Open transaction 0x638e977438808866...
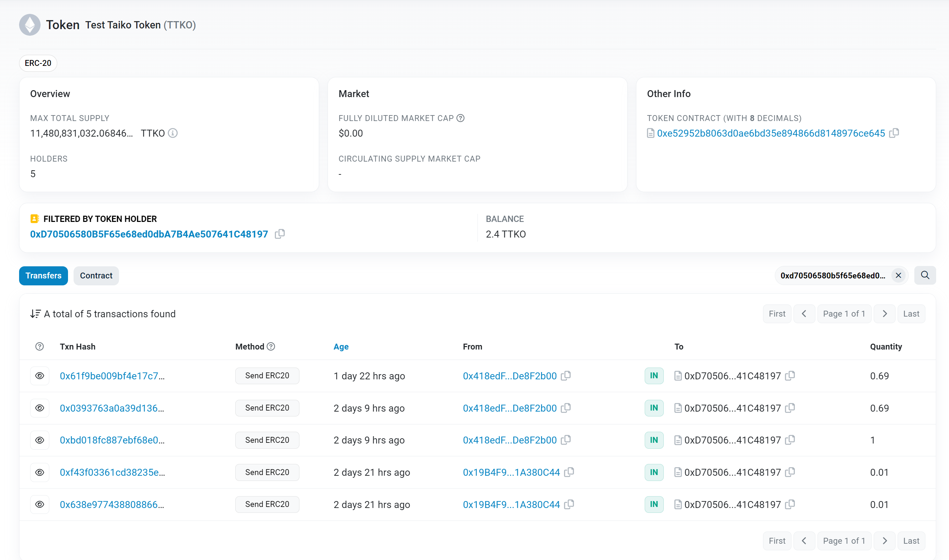Screen dimensions: 949x560 [x=112, y=505]
